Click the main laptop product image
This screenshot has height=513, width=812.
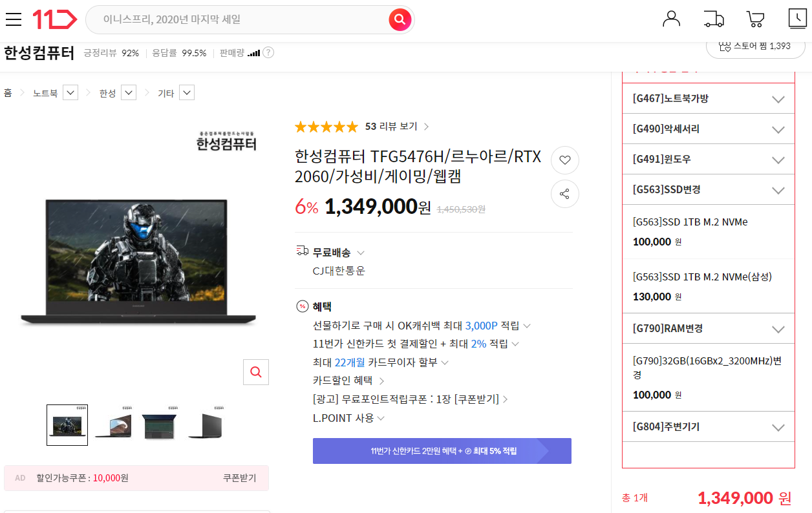click(138, 262)
